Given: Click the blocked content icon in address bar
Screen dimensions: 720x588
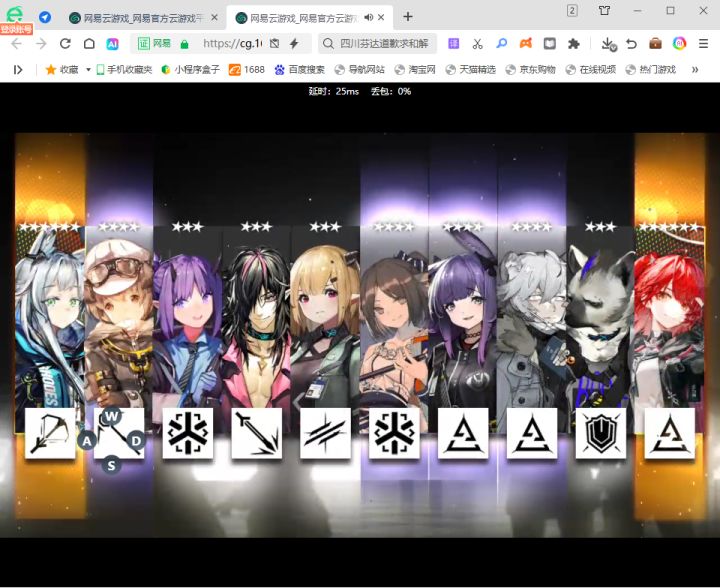Looking at the screenshot, I should point(275,44).
